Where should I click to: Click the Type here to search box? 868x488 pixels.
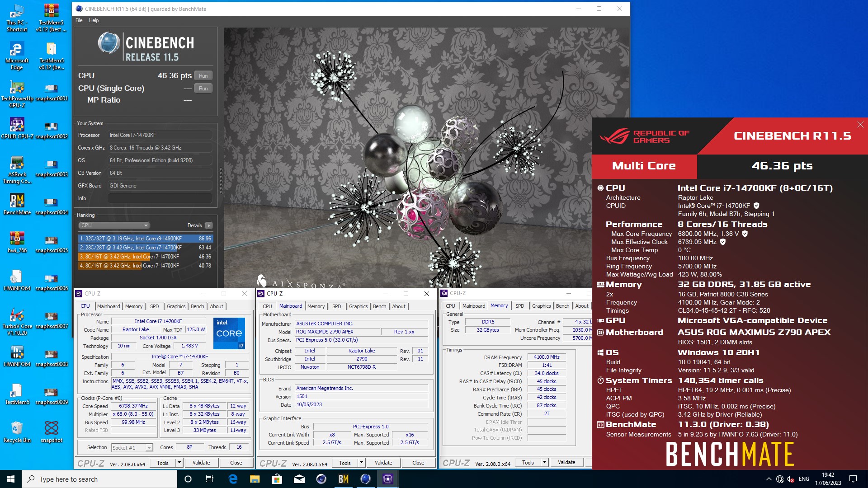[x=99, y=479]
